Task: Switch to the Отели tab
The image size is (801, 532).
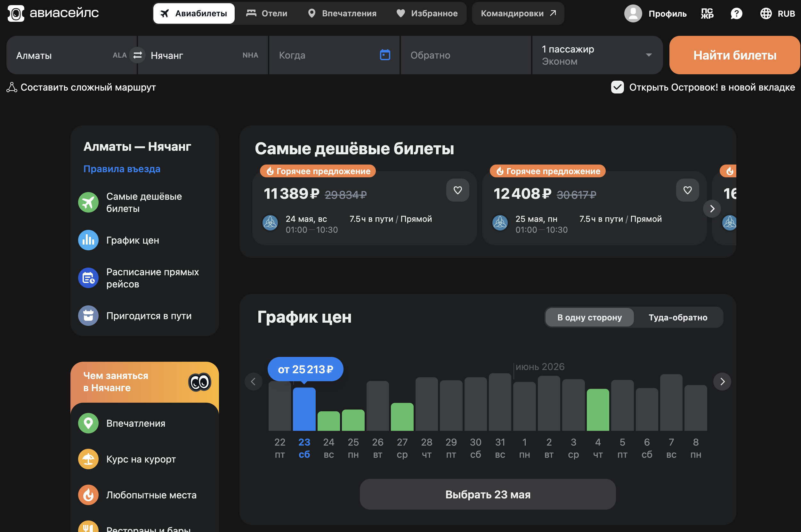Action: coord(267,13)
